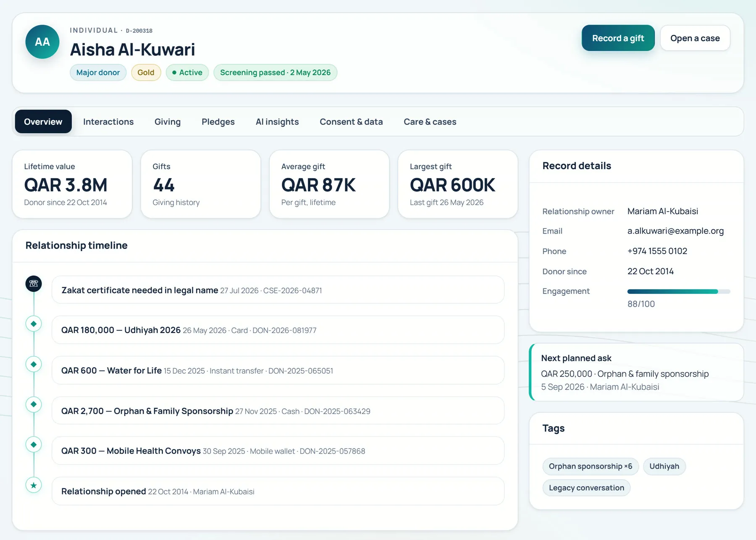Click the Engagement progress bar

click(x=679, y=291)
